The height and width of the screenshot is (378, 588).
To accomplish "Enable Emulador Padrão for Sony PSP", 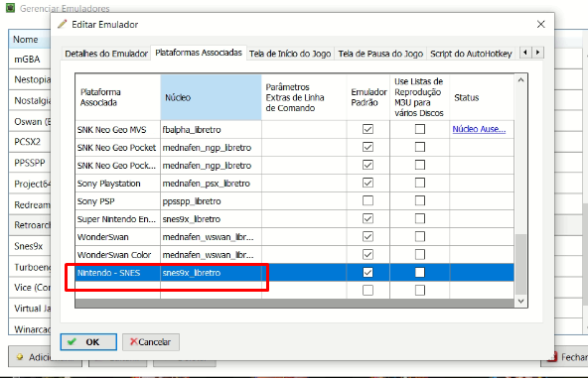I will [x=367, y=200].
